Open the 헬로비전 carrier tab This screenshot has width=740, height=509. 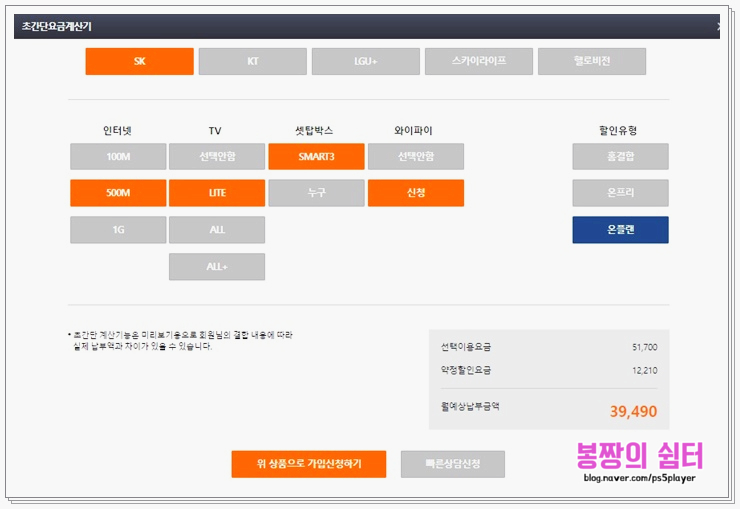point(592,61)
